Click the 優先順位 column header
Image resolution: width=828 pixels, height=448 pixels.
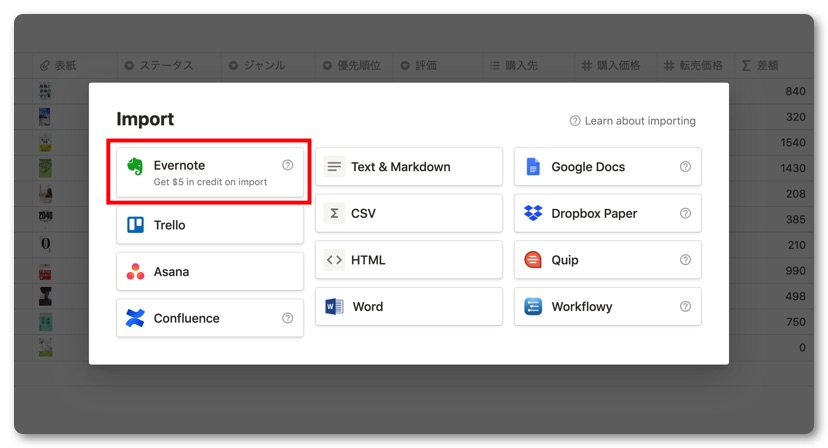click(x=351, y=66)
